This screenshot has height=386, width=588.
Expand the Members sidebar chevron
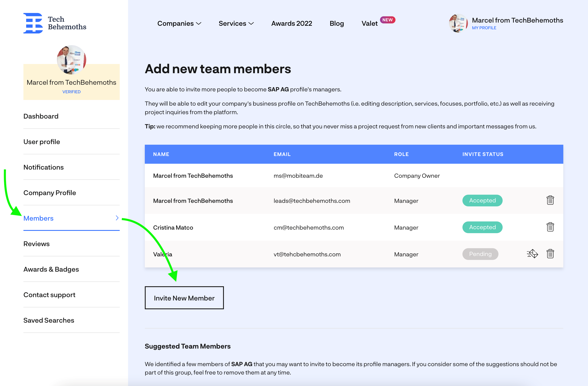[117, 218]
